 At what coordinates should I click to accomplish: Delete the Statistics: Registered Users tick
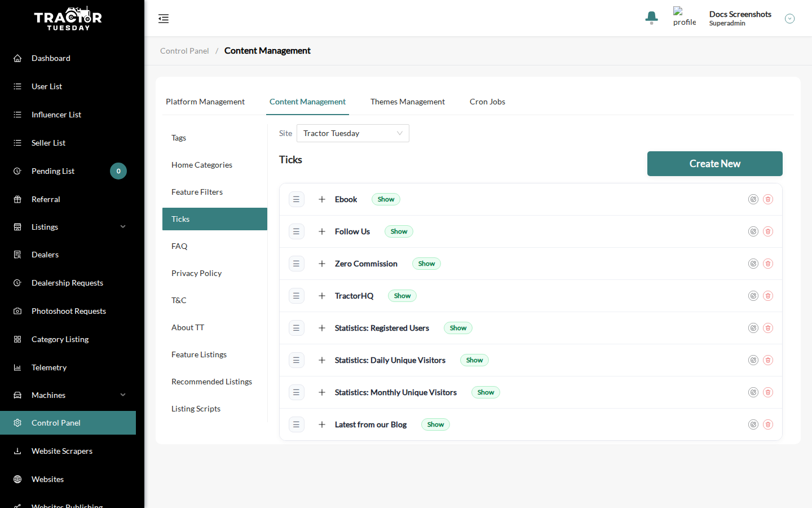(768, 328)
